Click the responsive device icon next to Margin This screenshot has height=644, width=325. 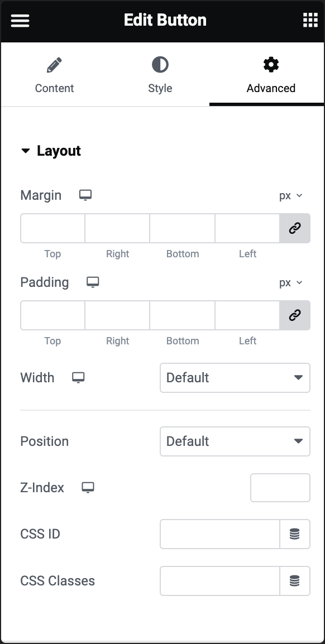pyautogui.click(x=85, y=195)
